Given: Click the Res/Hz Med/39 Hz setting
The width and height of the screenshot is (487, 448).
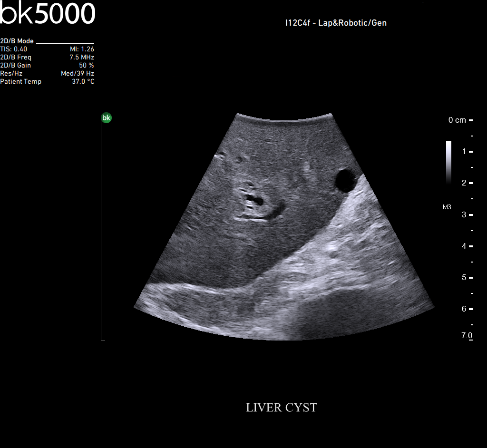Looking at the screenshot, I should pos(77,73).
